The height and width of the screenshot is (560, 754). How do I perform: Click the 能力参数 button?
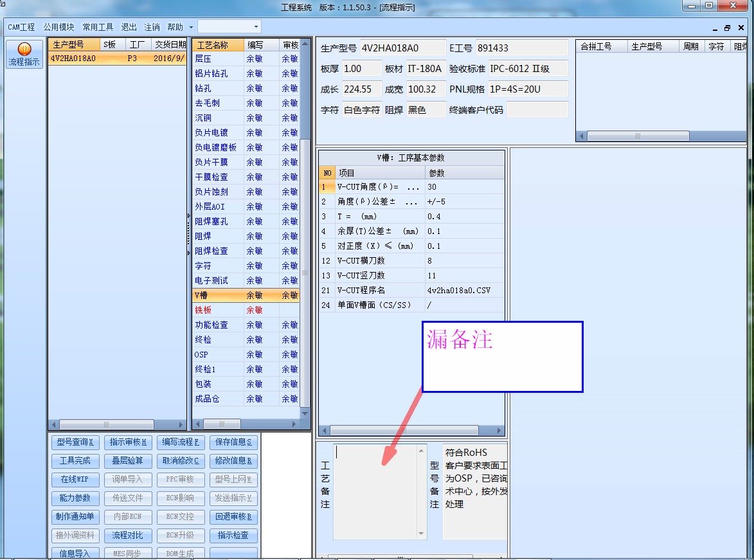(75, 498)
